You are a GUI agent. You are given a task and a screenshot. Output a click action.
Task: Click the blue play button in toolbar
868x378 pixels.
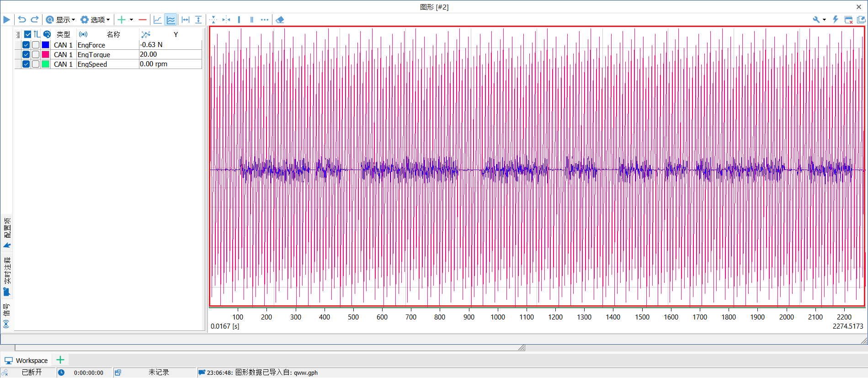[x=6, y=20]
